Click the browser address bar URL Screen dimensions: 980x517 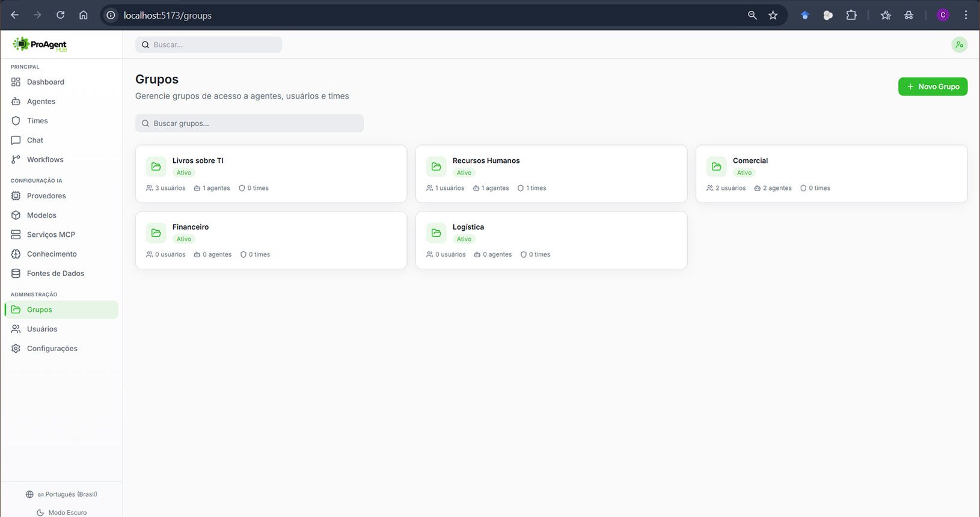(x=168, y=16)
